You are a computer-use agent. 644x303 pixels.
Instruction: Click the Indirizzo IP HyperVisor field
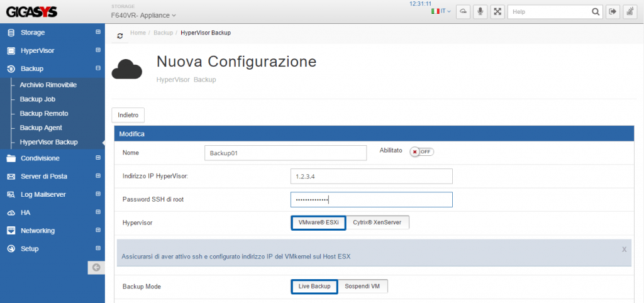(x=371, y=176)
